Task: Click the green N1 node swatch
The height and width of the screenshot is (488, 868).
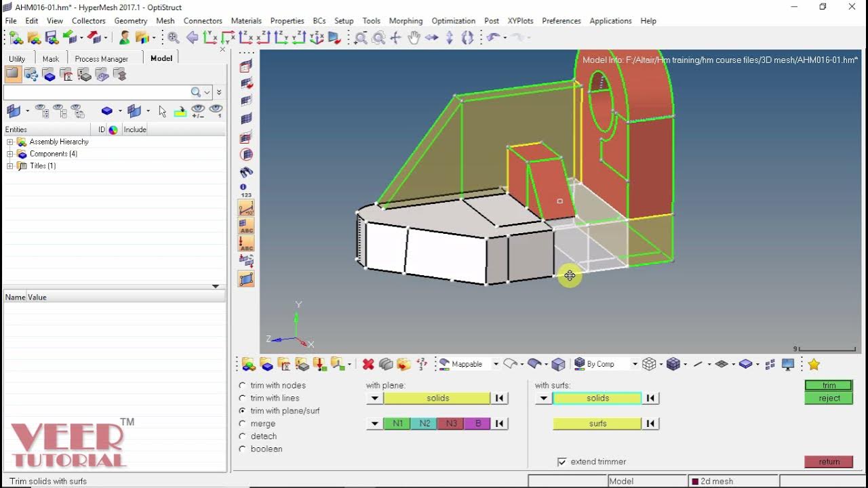Action: (397, 424)
